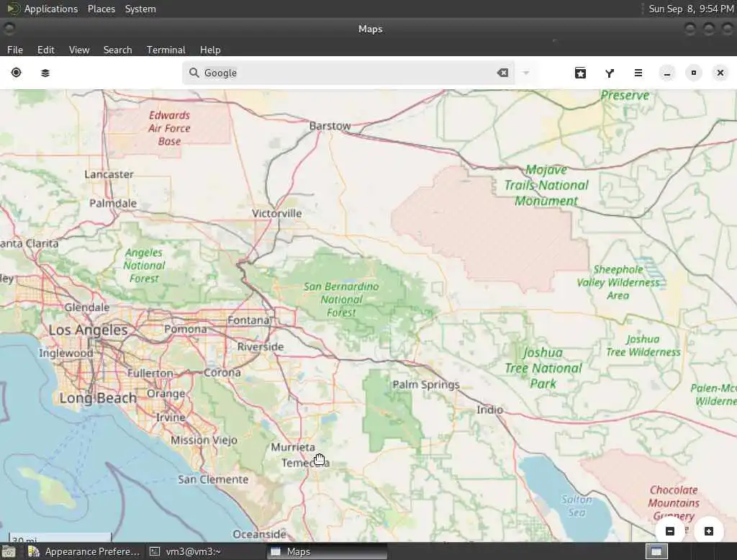The width and height of the screenshot is (737, 560).
Task: Switch to Appearance Preferences in the taskbar
Action: (85, 551)
